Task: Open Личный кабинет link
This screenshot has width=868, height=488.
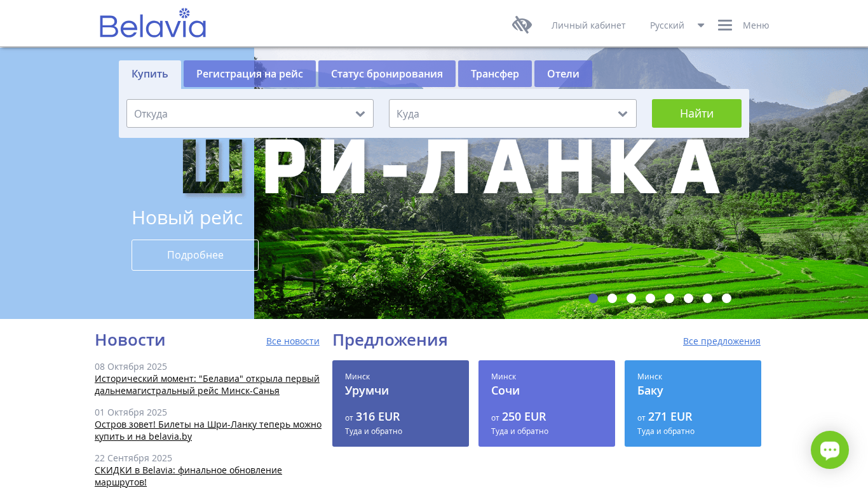Action: pos(588,25)
